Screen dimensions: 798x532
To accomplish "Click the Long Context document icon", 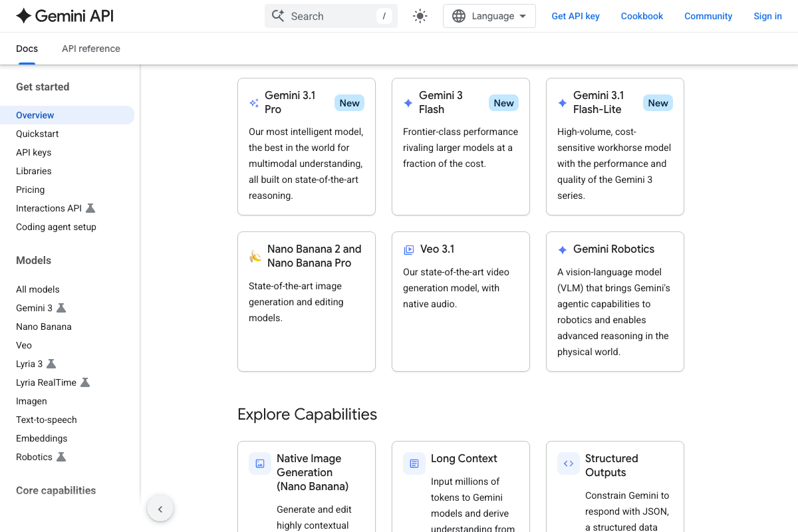I will [414, 464].
